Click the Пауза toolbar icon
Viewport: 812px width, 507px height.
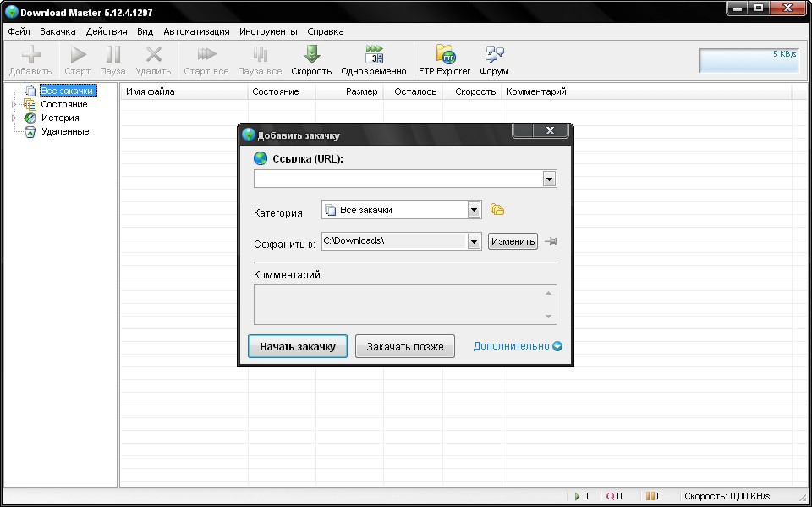point(112,54)
